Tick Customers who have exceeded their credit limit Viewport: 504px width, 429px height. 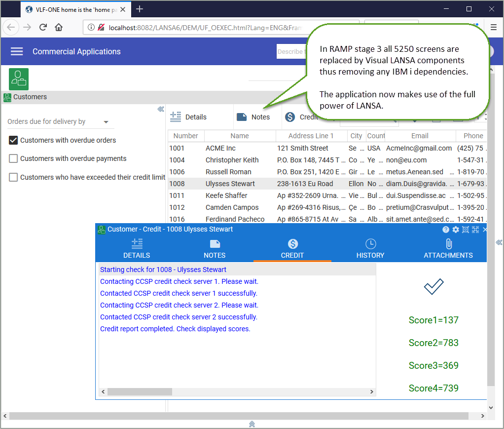click(13, 177)
